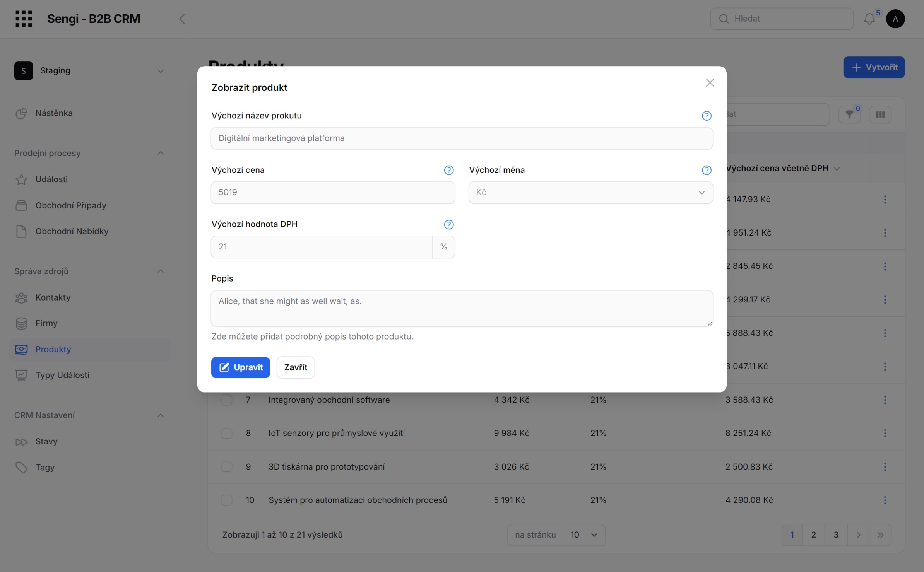Open row actions for Systém pro automatizaci row
The image size is (924, 572).
pyautogui.click(x=885, y=500)
